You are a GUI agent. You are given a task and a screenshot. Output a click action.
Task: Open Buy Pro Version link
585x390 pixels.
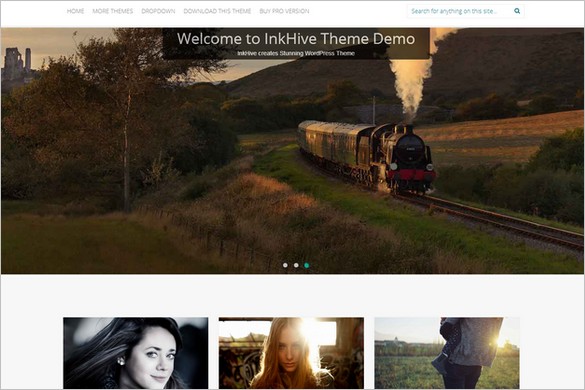point(284,11)
